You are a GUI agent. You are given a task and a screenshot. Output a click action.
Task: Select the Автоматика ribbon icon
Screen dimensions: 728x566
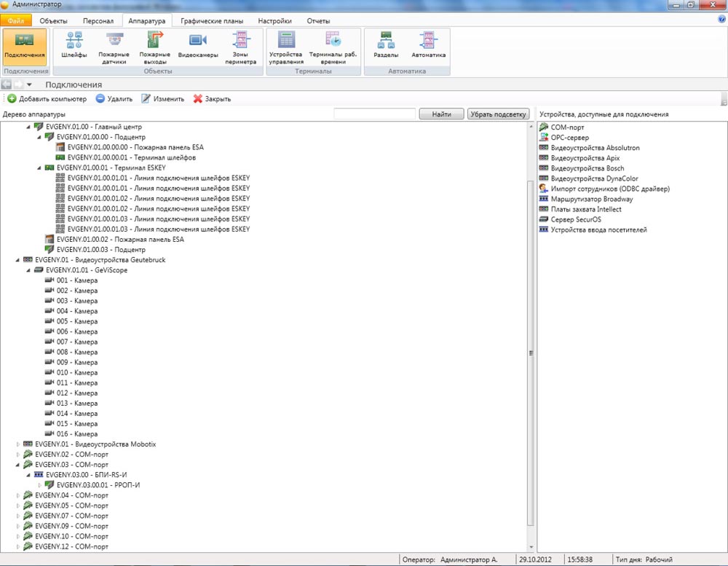pos(428,46)
